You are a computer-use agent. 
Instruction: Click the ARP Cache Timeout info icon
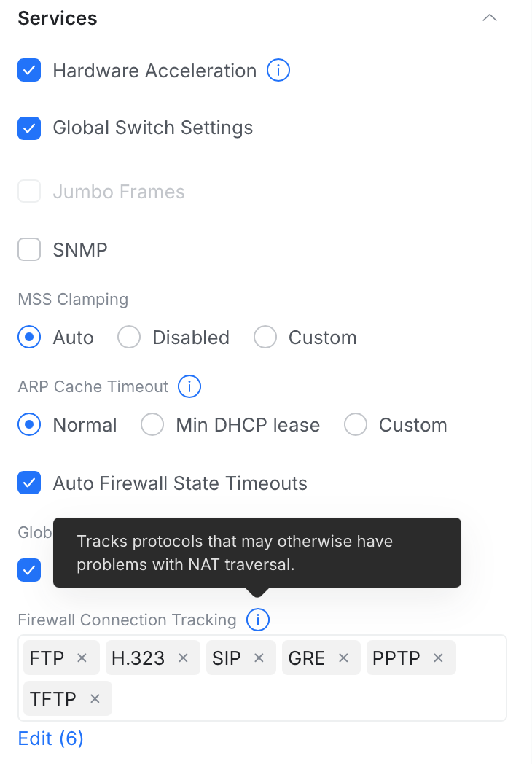(x=189, y=386)
